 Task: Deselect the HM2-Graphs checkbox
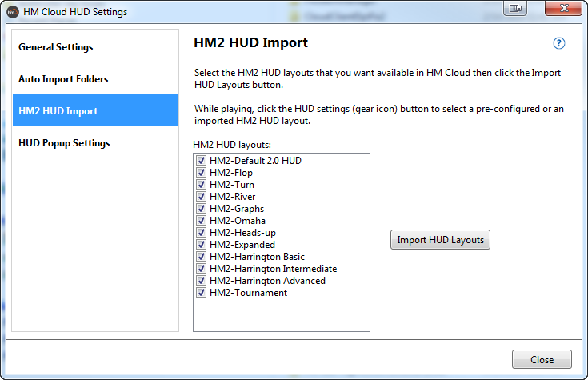point(201,209)
